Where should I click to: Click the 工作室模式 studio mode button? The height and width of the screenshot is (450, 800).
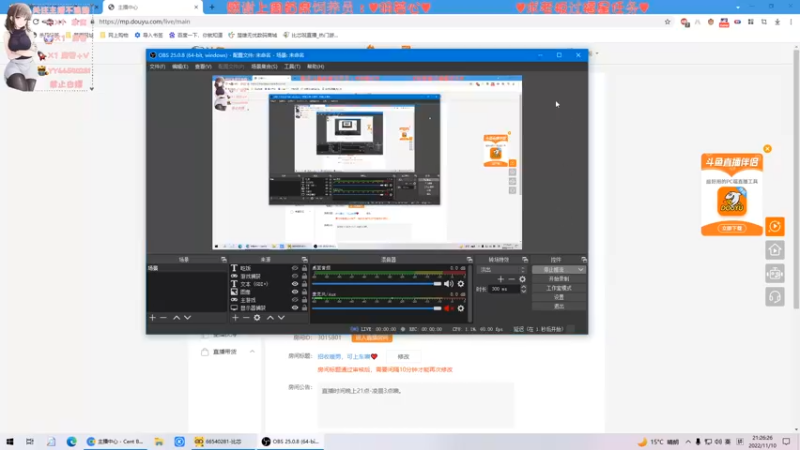click(x=559, y=288)
